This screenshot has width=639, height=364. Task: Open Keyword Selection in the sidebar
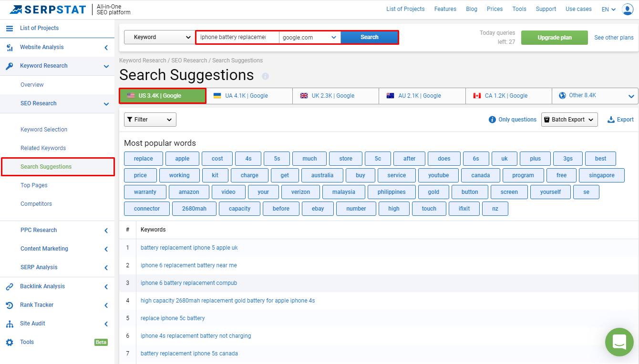click(x=44, y=130)
